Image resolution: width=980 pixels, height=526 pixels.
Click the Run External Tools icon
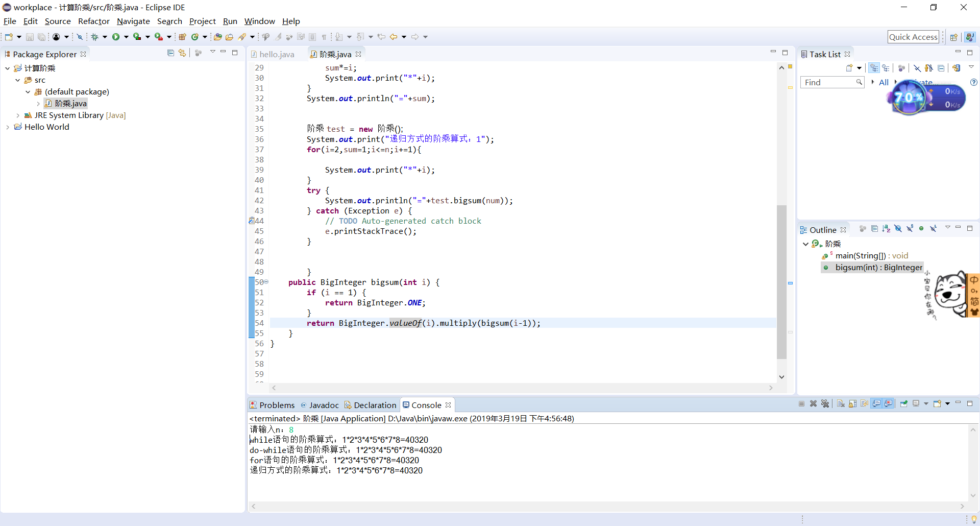(159, 37)
